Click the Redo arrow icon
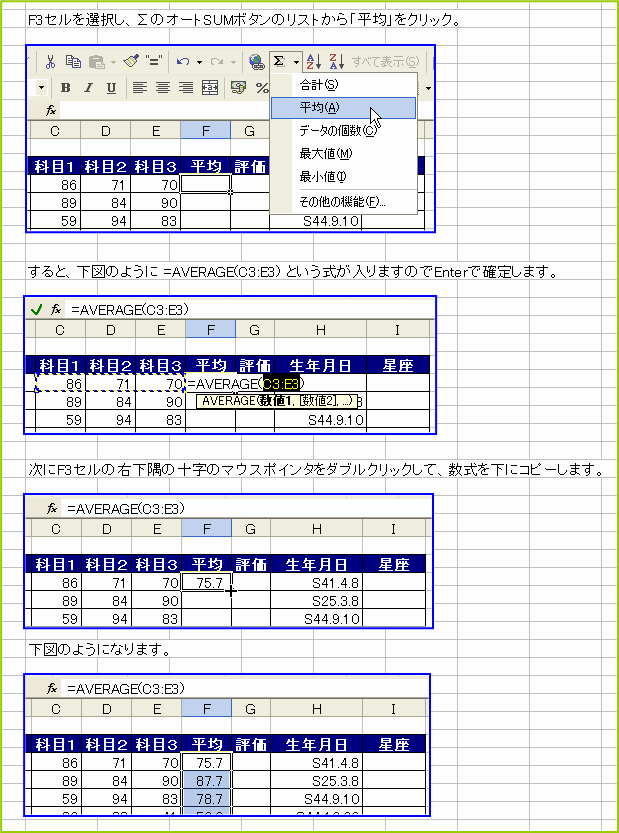The height and width of the screenshot is (833, 619). click(x=216, y=62)
